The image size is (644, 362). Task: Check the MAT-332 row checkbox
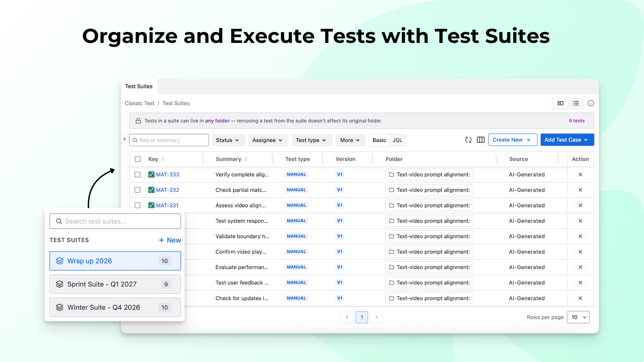[138, 190]
